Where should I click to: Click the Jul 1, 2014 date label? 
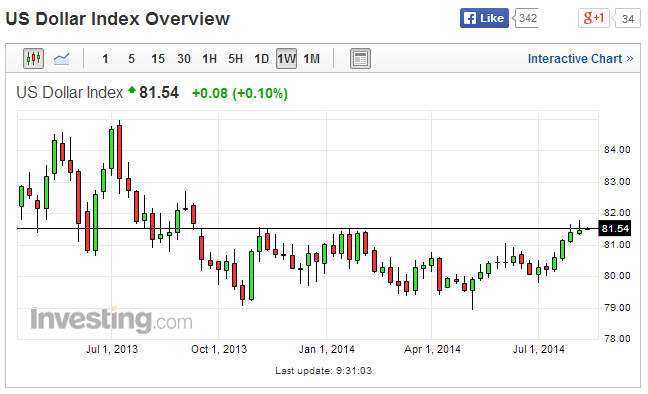point(538,349)
